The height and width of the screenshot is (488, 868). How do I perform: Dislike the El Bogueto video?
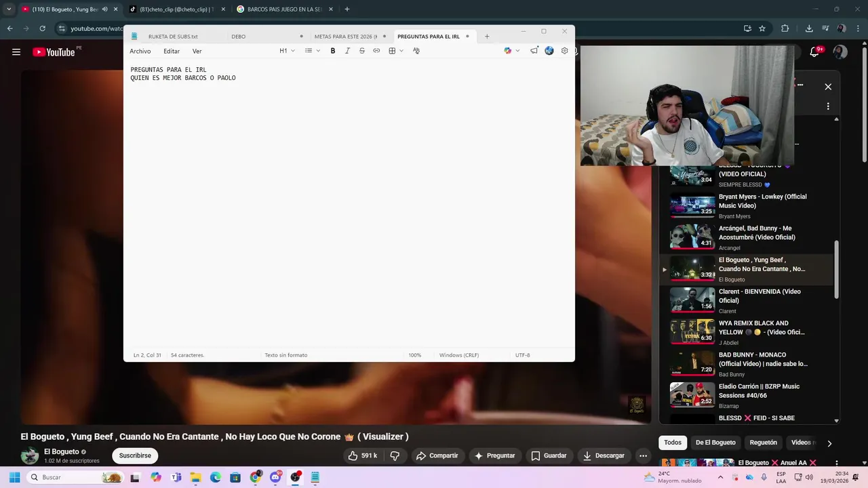coord(395,455)
